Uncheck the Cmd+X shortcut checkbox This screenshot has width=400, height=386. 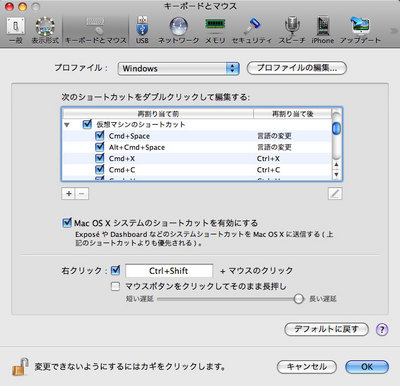point(99,158)
